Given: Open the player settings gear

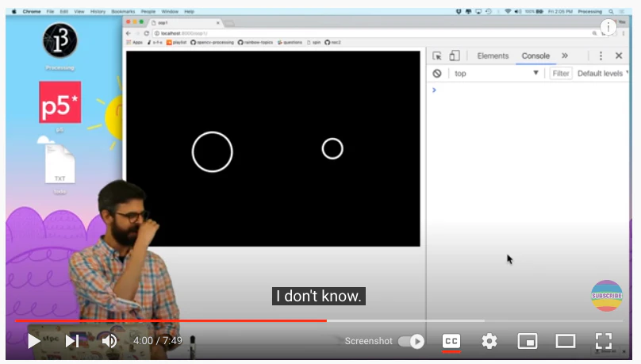Looking at the screenshot, I should 489,341.
